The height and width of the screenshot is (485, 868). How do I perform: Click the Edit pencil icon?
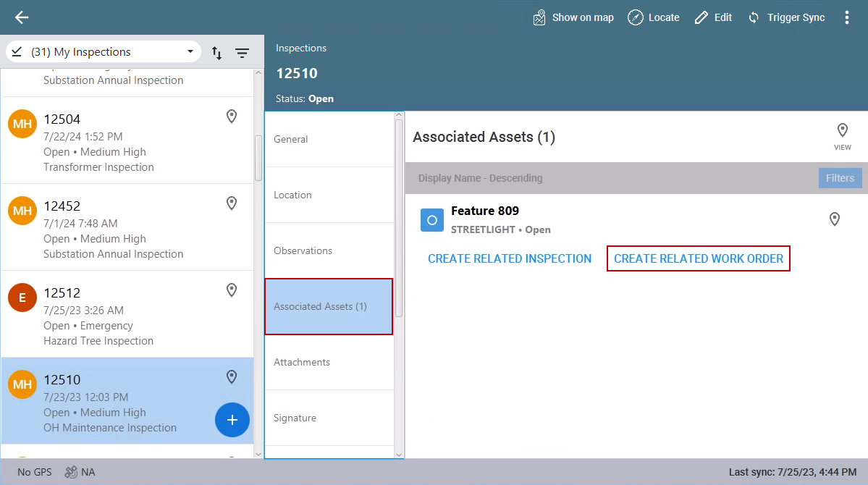click(701, 17)
